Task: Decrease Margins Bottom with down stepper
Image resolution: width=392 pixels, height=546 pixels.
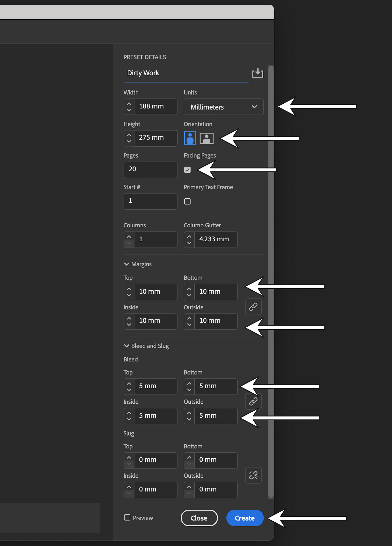Action: (x=189, y=295)
